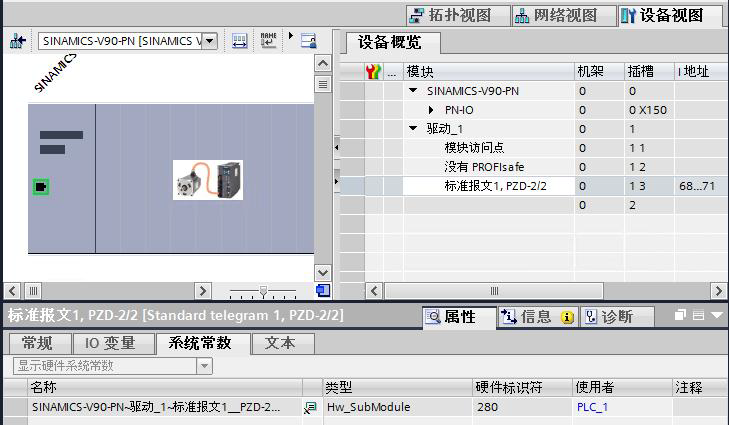The image size is (729, 425).
Task: Switch to the 系统常数 system constants tab
Action: (x=203, y=344)
